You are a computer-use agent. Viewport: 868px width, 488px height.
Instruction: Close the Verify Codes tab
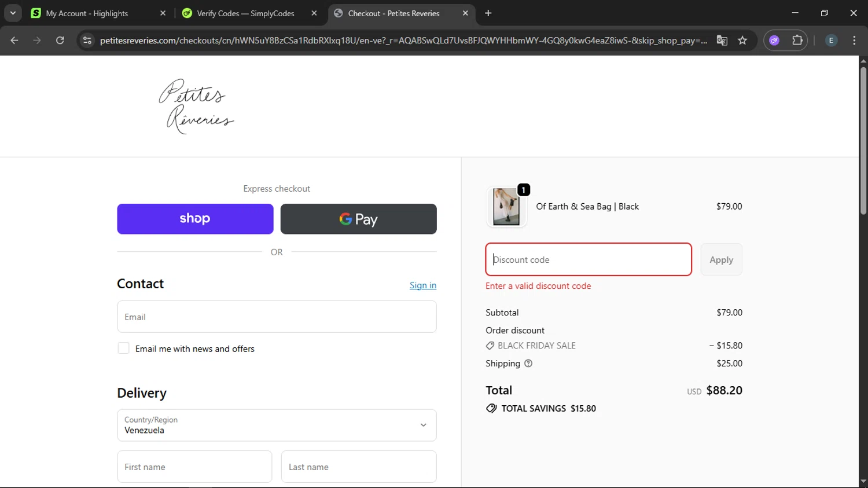314,13
